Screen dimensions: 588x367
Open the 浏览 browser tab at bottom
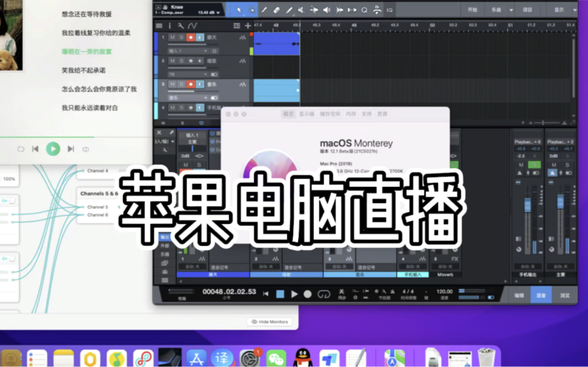point(565,295)
